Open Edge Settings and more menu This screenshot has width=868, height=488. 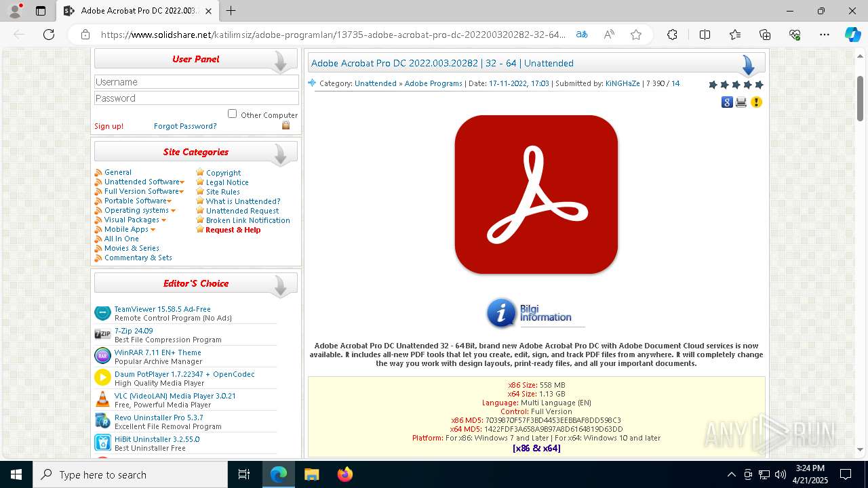click(825, 35)
